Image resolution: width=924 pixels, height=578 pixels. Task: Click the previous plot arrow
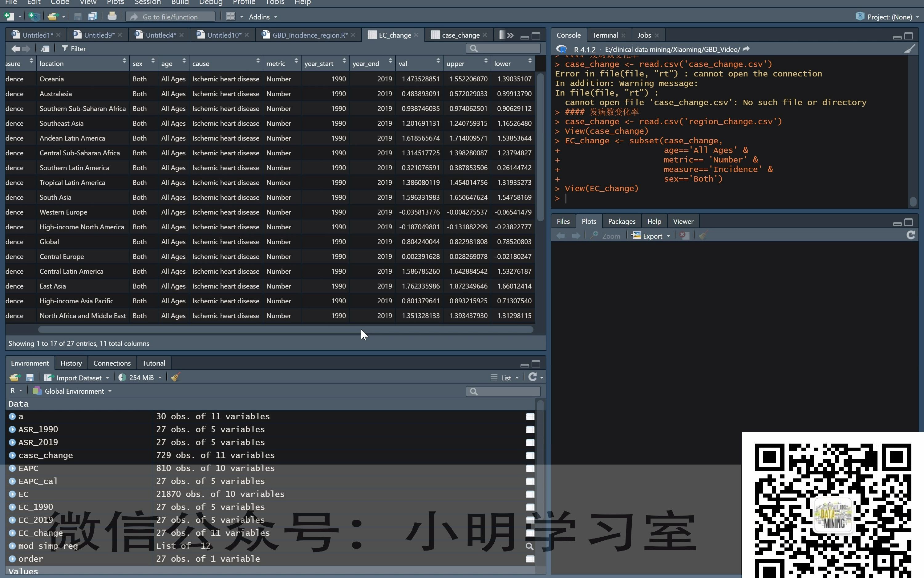tap(561, 236)
